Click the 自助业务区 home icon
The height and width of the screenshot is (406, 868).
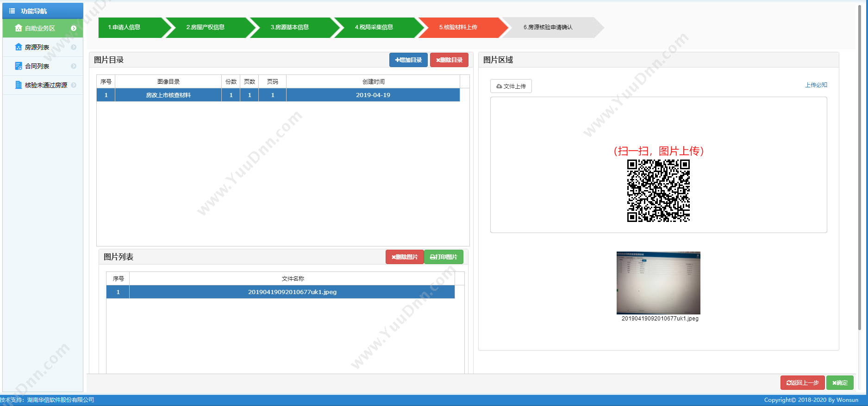[19, 28]
